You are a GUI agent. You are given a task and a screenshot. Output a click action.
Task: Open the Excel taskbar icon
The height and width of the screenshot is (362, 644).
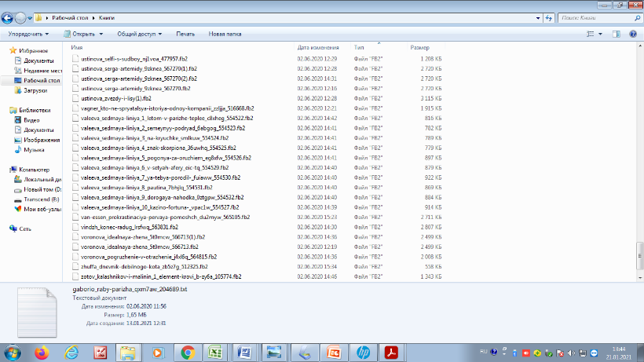tap(216, 351)
